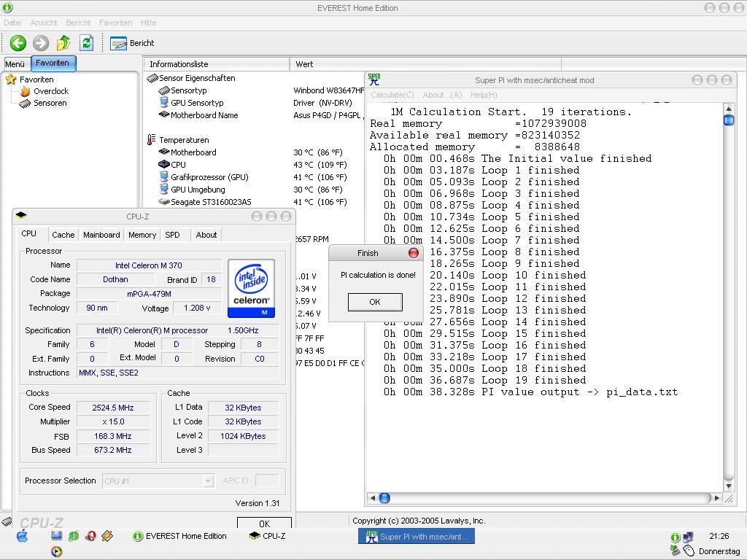Screen dimensions: 747x560
Task: Click the Intel Celeron M 370 name field
Action: click(149, 265)
